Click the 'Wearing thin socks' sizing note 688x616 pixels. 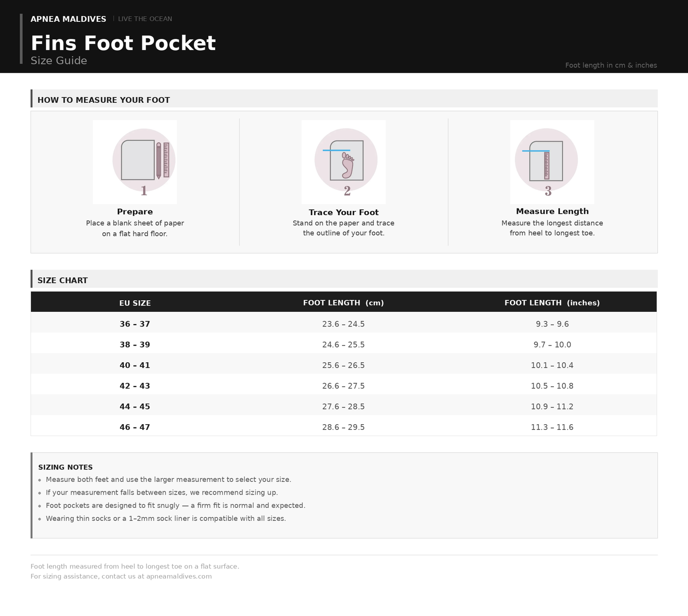point(166,518)
